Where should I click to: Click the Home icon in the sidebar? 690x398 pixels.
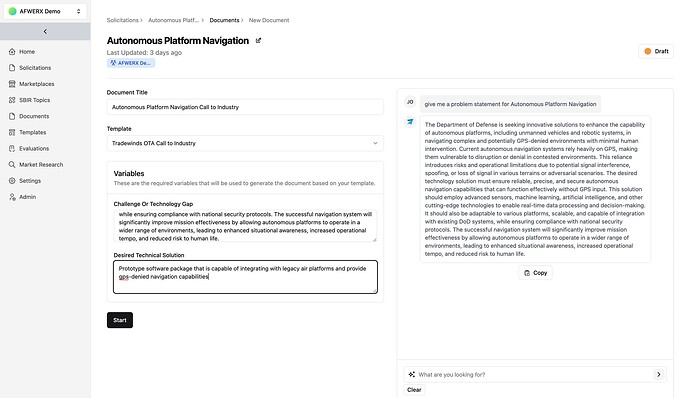coord(12,52)
